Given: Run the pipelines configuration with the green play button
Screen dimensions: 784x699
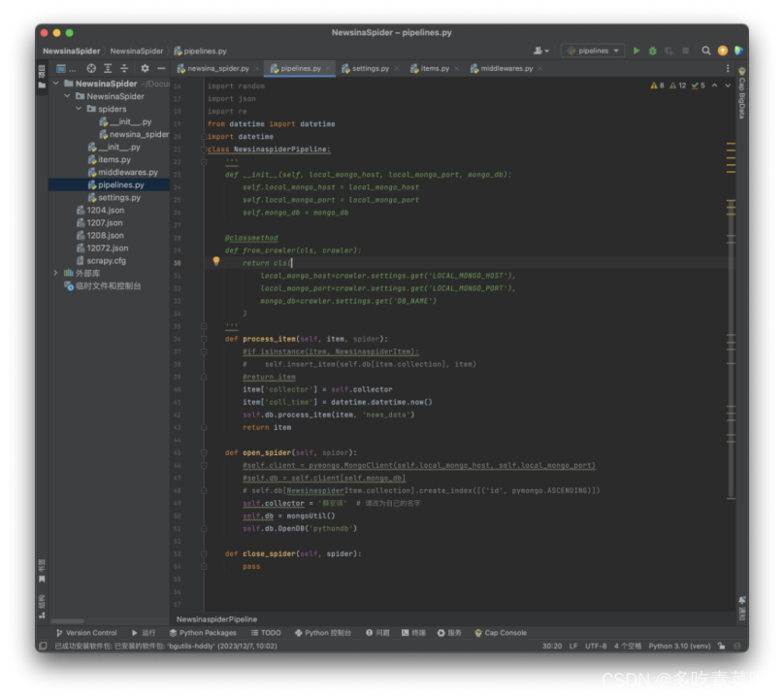Looking at the screenshot, I should tap(637, 50).
